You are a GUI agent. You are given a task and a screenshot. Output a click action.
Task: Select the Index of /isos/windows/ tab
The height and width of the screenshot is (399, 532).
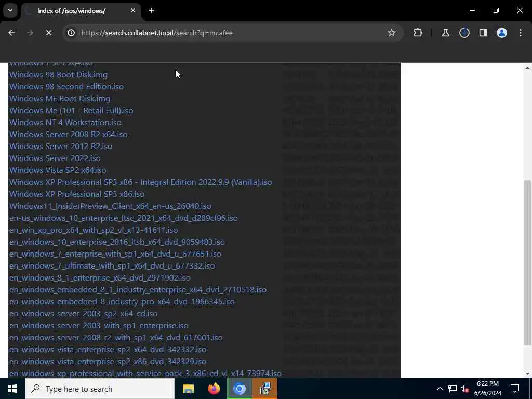[81, 11]
